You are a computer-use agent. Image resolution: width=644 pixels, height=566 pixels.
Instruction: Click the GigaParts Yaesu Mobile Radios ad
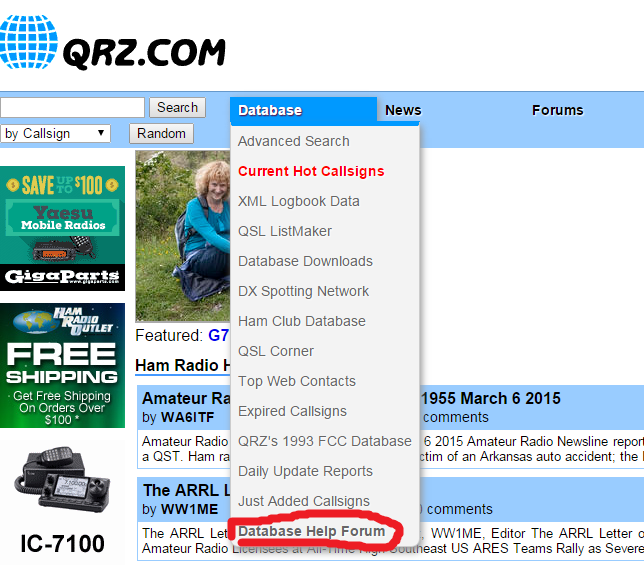point(62,228)
